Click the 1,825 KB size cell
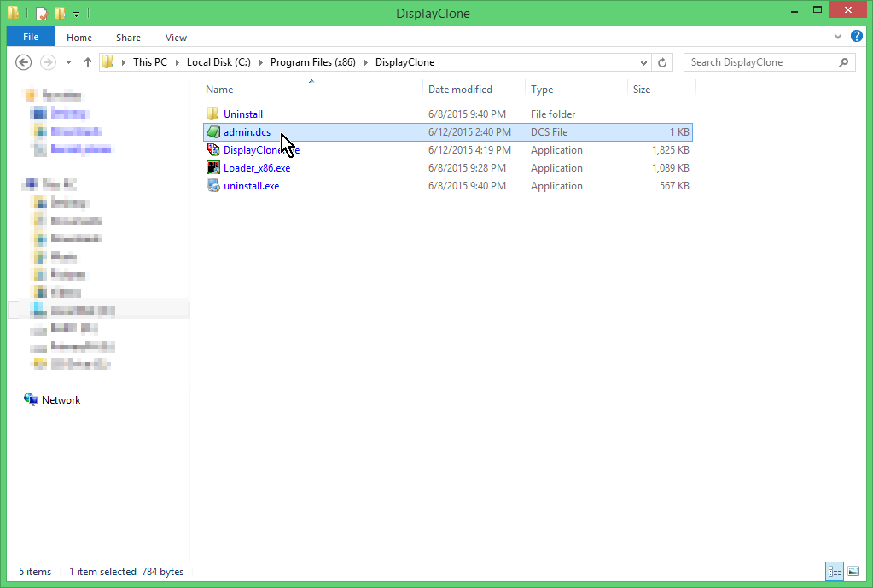This screenshot has height=588, width=873. [x=671, y=150]
